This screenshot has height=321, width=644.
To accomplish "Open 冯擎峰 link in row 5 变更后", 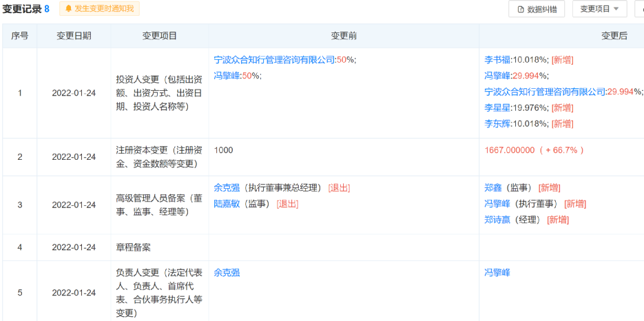I will click(x=497, y=273).
